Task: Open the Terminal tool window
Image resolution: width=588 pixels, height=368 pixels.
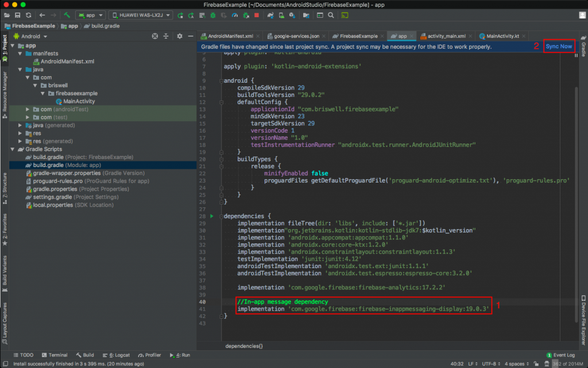Action: coord(55,355)
